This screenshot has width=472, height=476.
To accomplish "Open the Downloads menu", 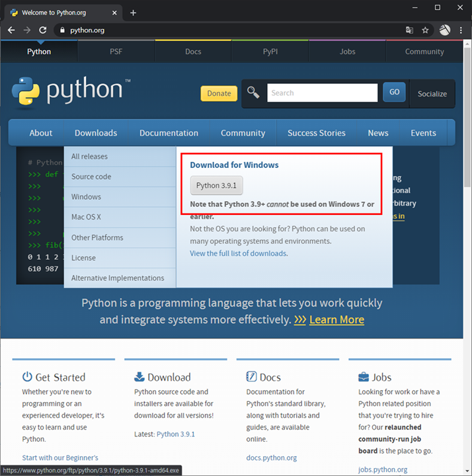I will pyautogui.click(x=96, y=133).
